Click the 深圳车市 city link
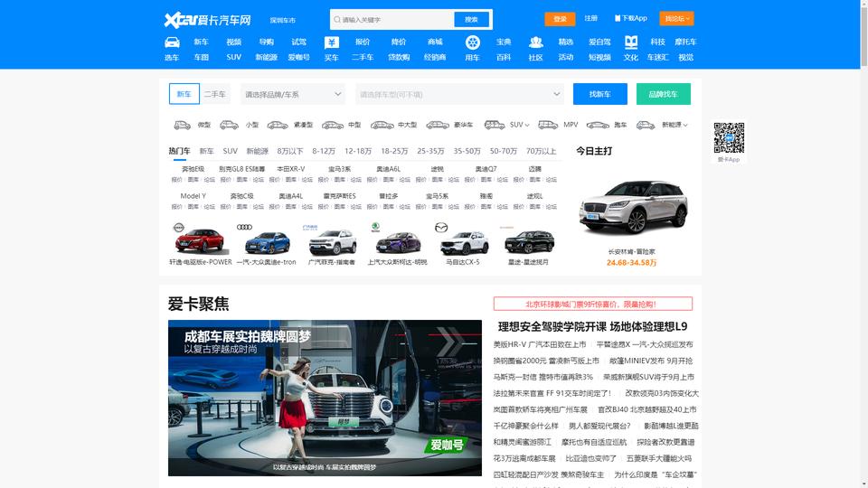Viewport: 868px width, 488px height. tap(282, 20)
